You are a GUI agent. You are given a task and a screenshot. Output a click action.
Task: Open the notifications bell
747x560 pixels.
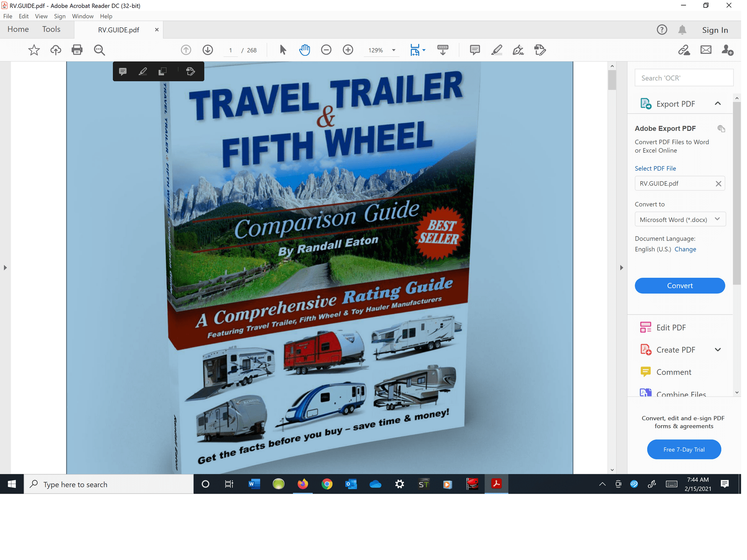[x=683, y=30]
